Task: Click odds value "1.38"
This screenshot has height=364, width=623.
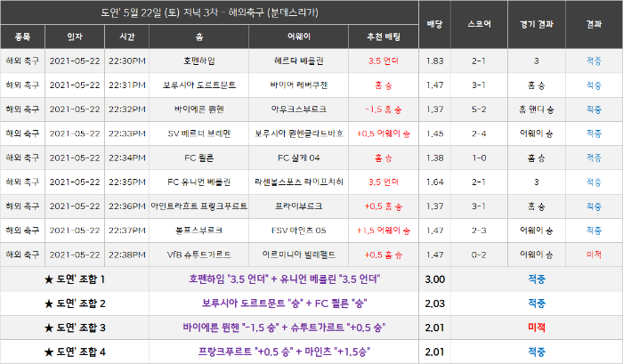Action: click(434, 158)
